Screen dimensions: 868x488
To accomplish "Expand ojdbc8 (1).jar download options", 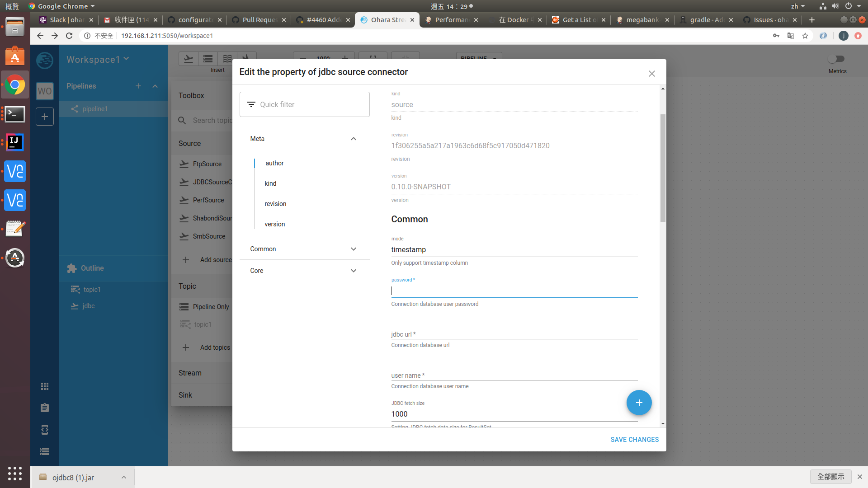I will [123, 477].
